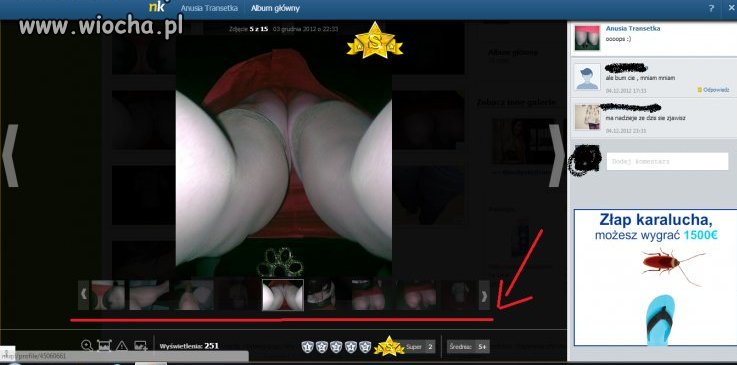Click the add-picture icon with plus

tap(141, 346)
